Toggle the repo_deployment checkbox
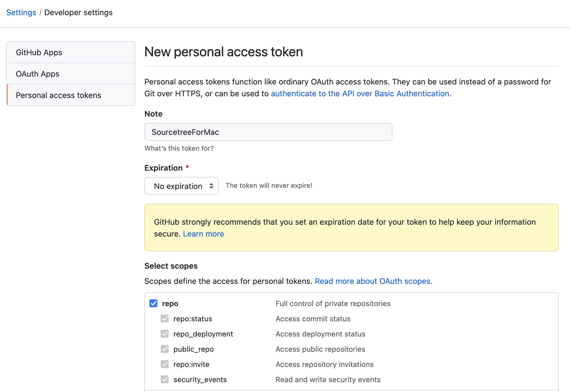 point(165,334)
